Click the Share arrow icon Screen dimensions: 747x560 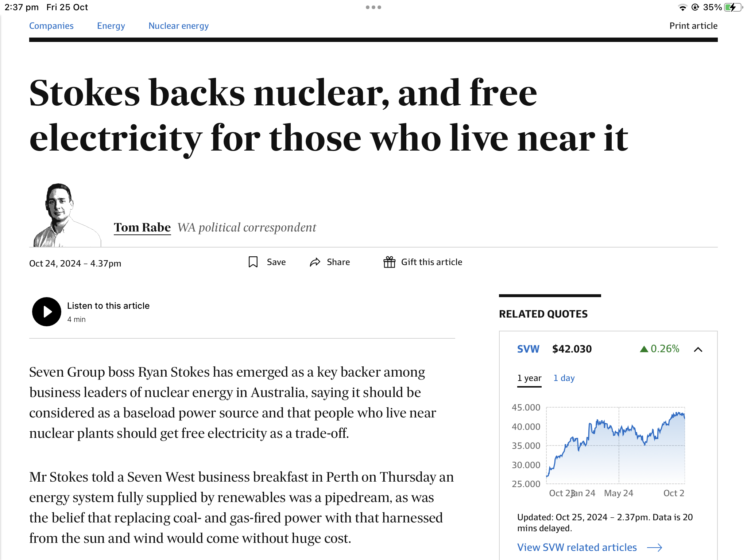(x=315, y=262)
